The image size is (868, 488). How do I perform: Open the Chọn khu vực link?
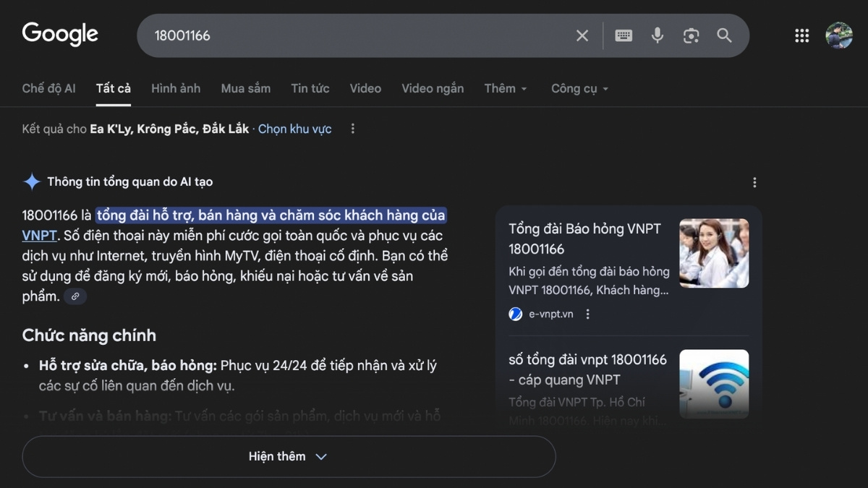pyautogui.click(x=294, y=129)
